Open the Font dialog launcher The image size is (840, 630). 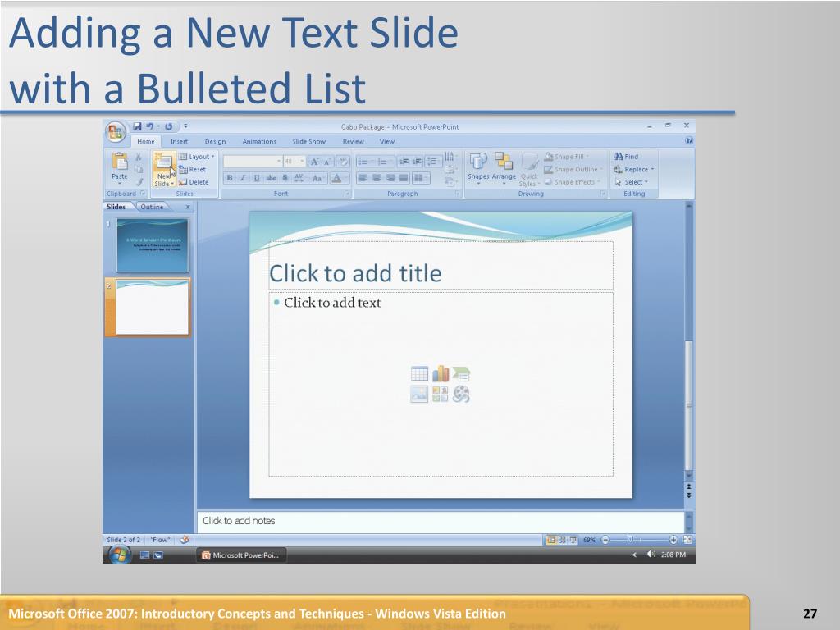[347, 194]
